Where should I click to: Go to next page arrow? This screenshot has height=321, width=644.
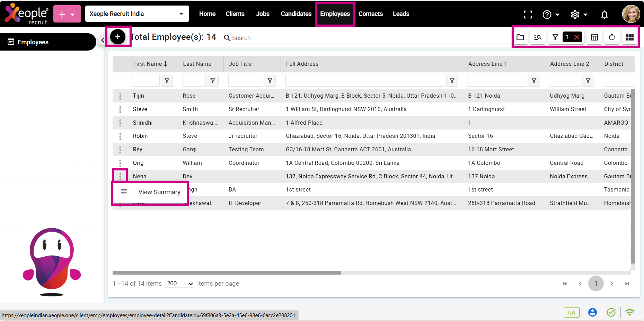(x=611, y=284)
